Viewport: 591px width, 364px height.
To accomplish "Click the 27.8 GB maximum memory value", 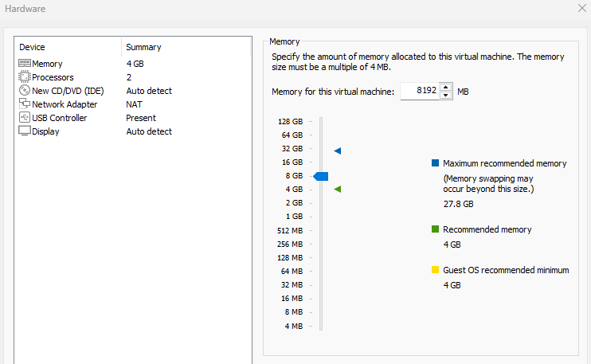I will click(458, 204).
